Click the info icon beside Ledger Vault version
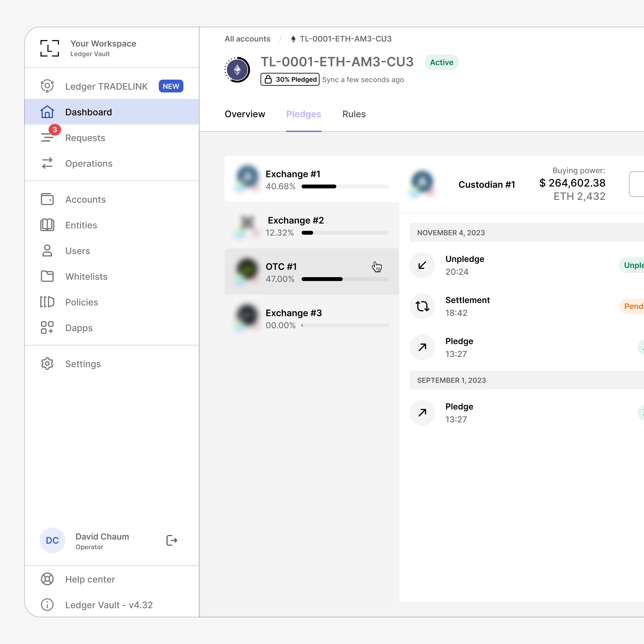This screenshot has width=644, height=644. click(47, 605)
